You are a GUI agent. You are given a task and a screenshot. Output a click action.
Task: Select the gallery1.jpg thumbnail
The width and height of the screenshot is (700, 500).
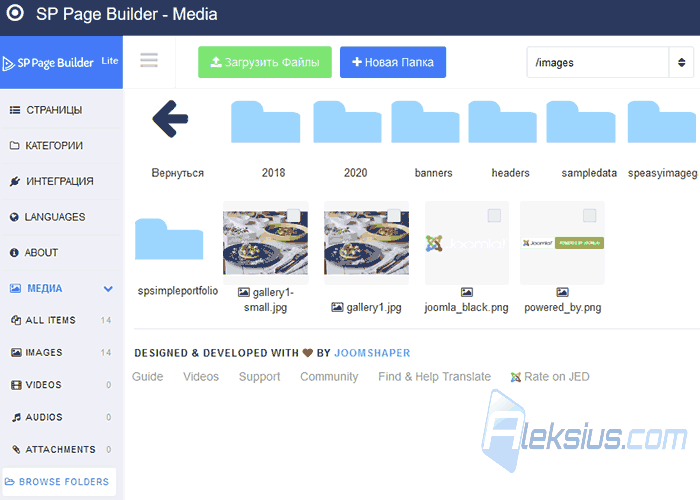click(367, 242)
